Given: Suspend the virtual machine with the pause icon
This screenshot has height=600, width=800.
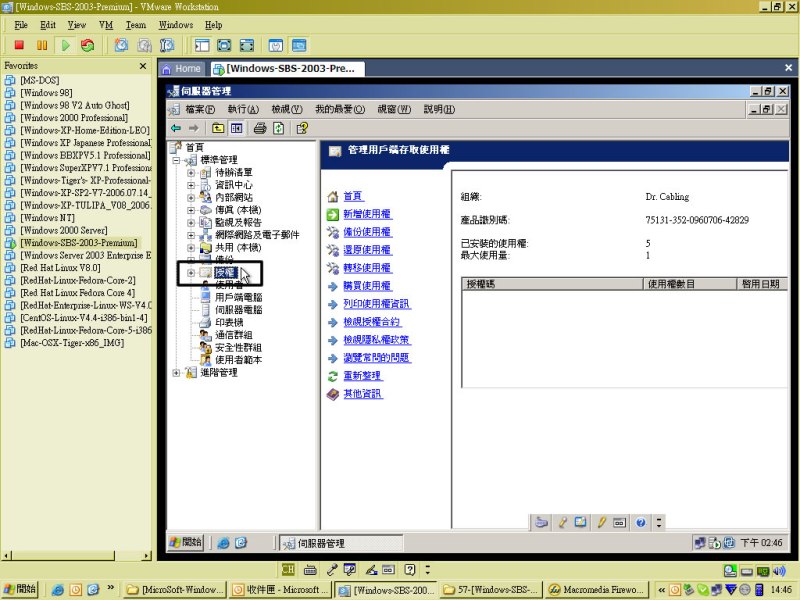Looking at the screenshot, I should coord(42,45).
